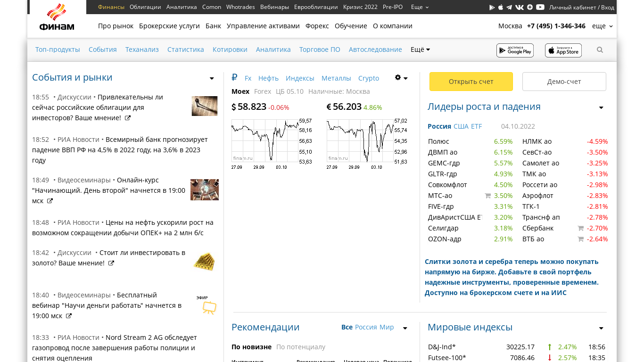644x362 pixels.
Task: Click the Открыть счет button
Action: 471,82
